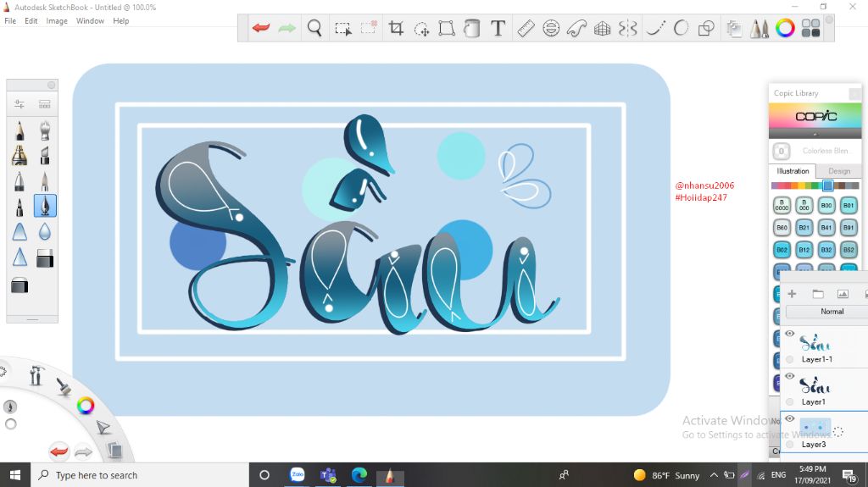Screen dimensions: 868x487
Task: Open the Perspective Guides tool
Action: 603,28
